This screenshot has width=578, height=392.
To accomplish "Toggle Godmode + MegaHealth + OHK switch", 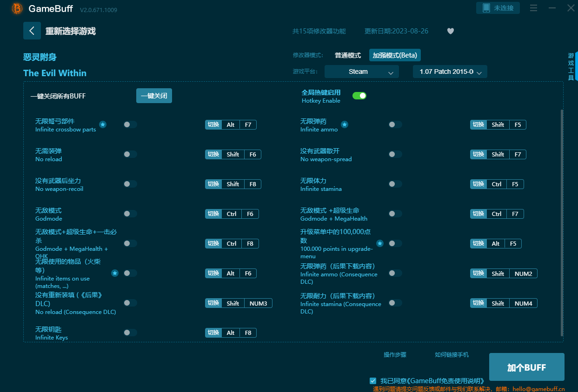I will pos(130,243).
